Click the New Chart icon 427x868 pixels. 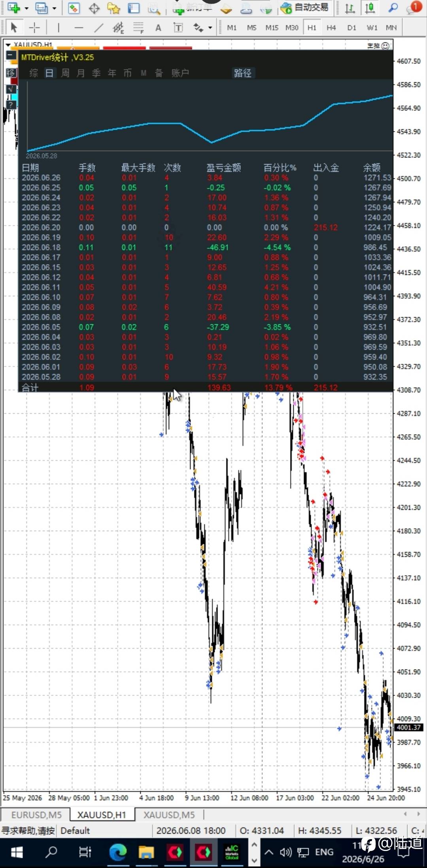(x=14, y=7)
